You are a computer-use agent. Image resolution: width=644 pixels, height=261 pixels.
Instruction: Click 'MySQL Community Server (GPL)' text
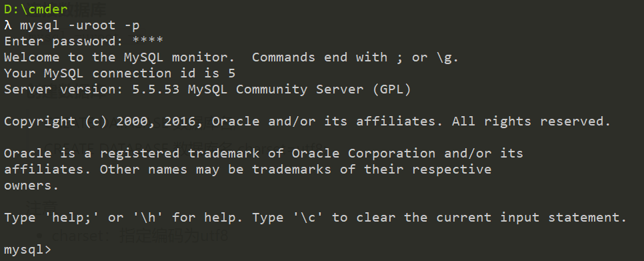(299, 89)
